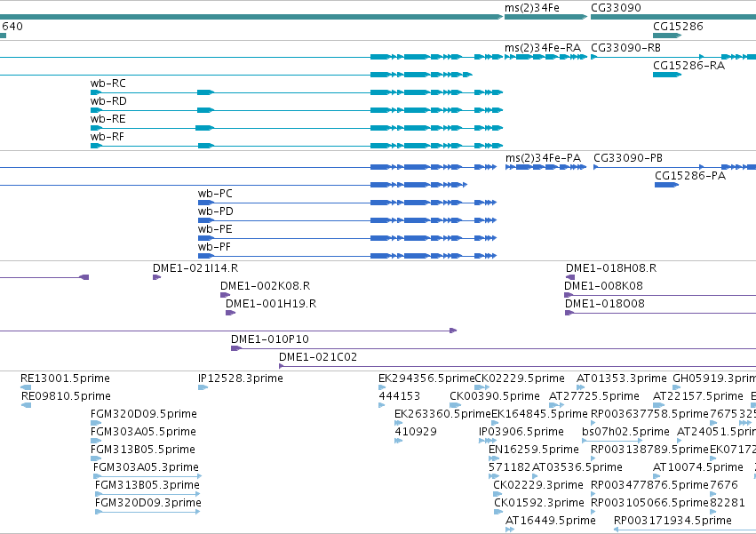Select the EK294356.5prime EST label
This screenshot has width=756, height=534.
point(426,379)
